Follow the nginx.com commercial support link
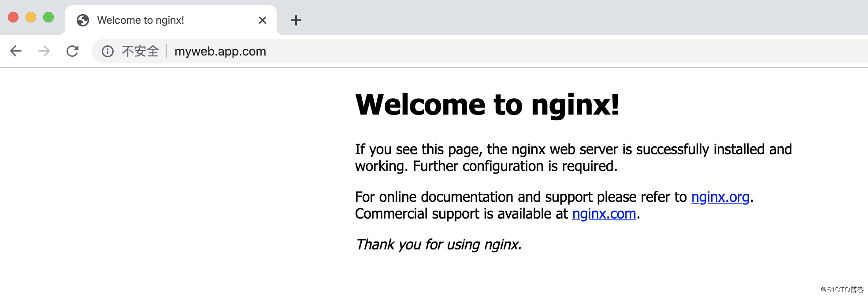Viewport: 868px width, 297px height. [604, 214]
